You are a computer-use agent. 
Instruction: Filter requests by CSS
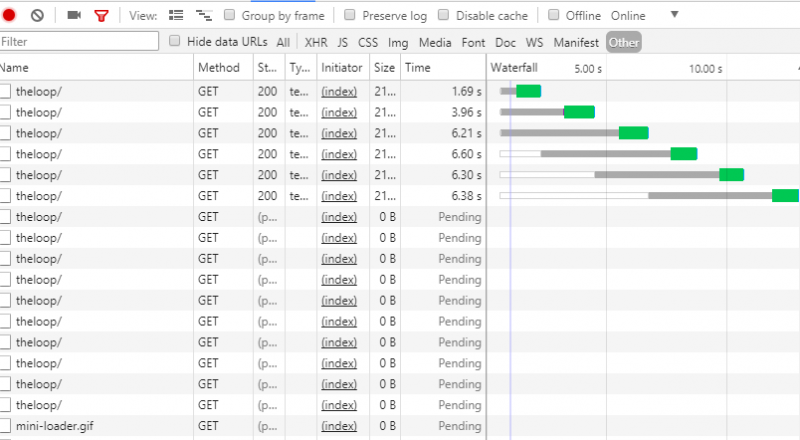tap(368, 42)
